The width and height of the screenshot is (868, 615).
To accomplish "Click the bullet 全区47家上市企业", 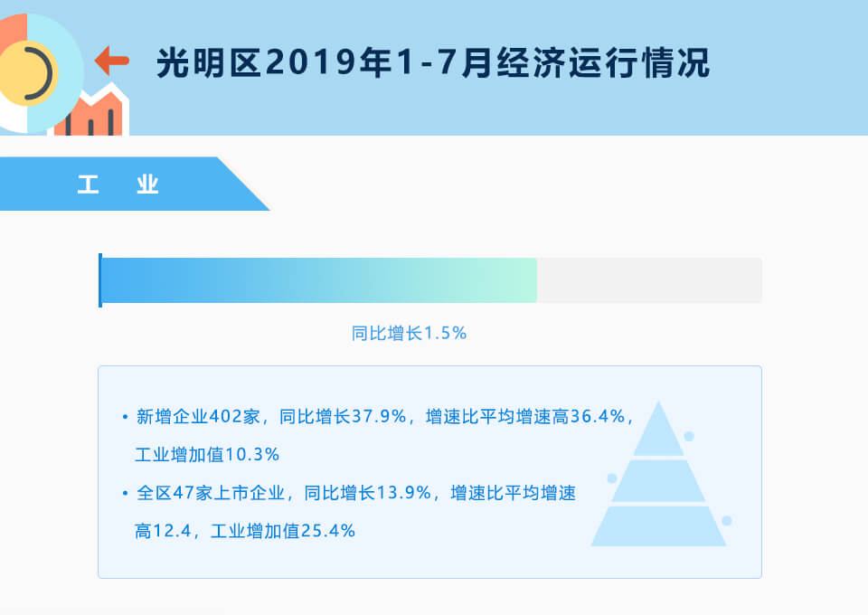I will 211,493.
